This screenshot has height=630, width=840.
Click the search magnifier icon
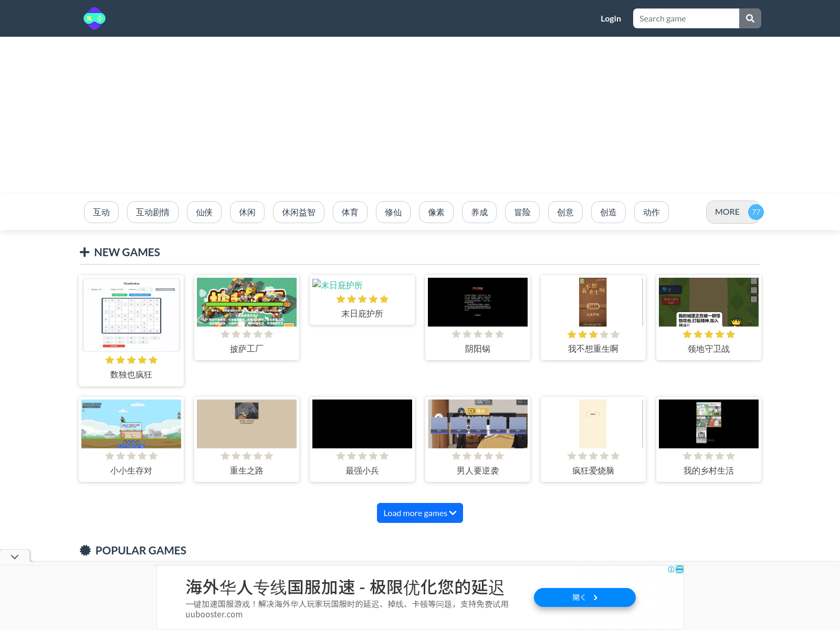click(750, 18)
